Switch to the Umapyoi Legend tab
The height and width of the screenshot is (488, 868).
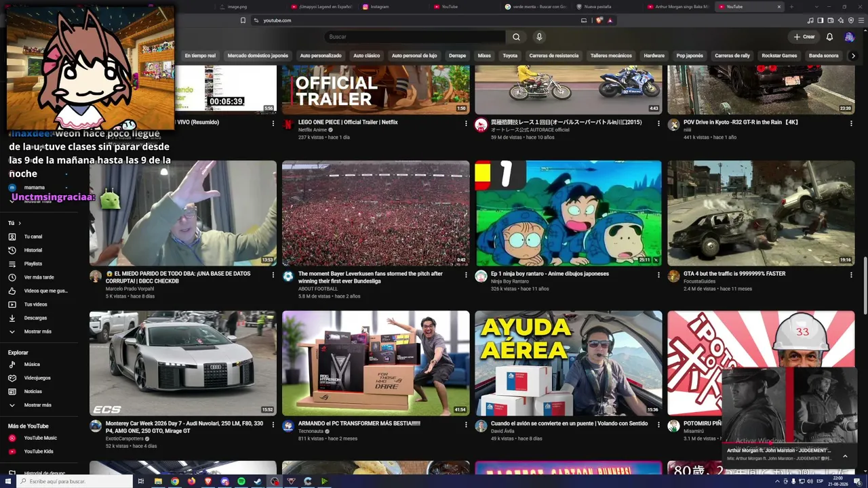pos(323,7)
